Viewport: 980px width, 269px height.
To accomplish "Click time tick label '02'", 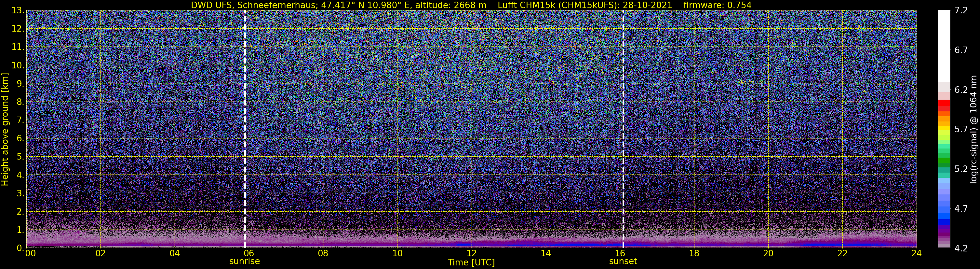I will pos(101,253).
